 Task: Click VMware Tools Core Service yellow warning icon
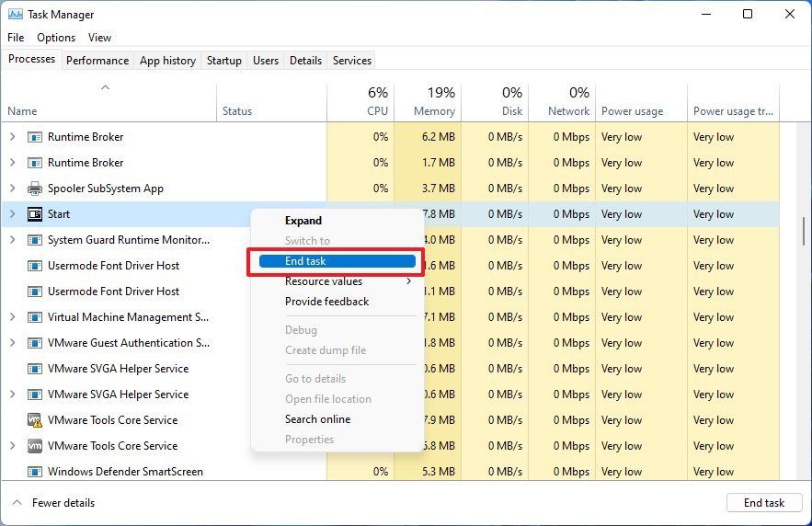[x=35, y=420]
